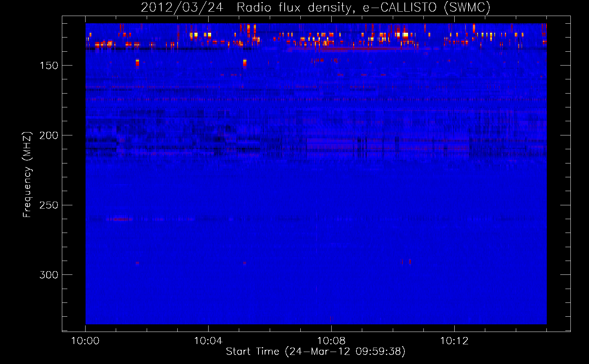Click the 300 frequency tick label
This screenshot has width=589, height=364.
(x=49, y=275)
